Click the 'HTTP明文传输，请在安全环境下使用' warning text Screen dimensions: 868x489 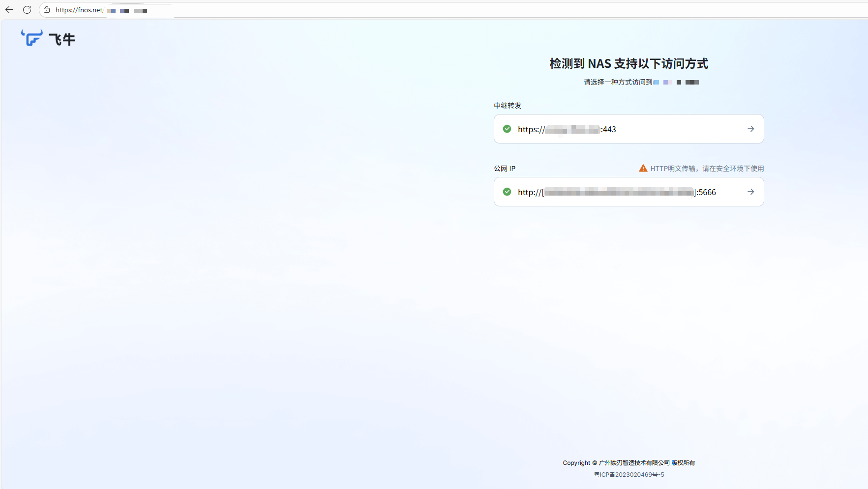coord(707,169)
